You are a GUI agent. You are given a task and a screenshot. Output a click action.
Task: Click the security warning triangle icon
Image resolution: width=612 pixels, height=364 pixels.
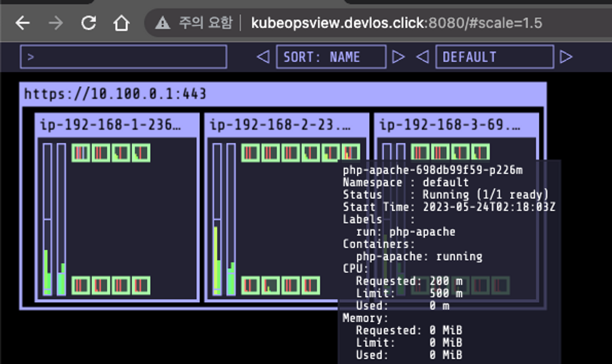coord(162,23)
